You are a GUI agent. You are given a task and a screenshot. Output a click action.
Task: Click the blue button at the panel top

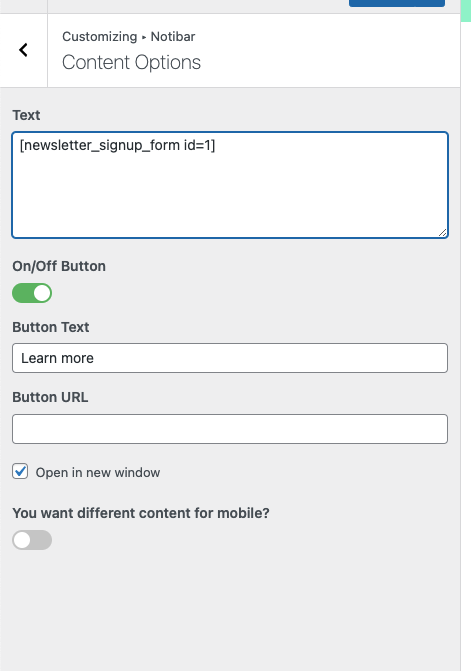click(x=397, y=3)
